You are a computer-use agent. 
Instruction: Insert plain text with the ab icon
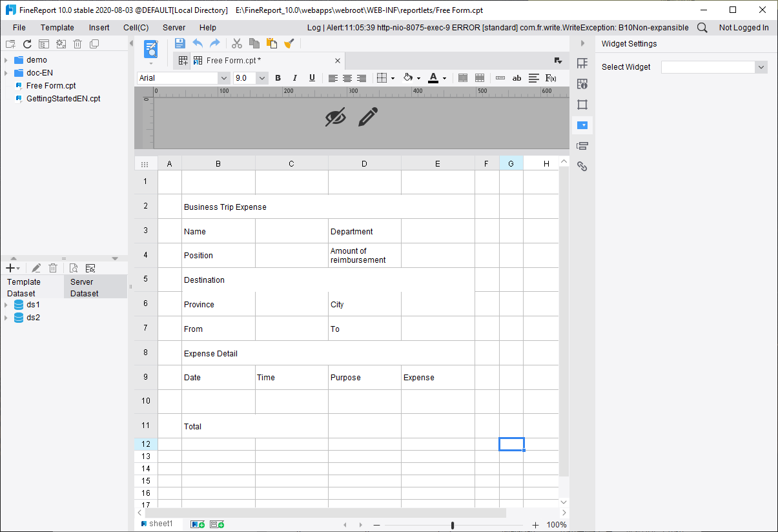tap(517, 78)
